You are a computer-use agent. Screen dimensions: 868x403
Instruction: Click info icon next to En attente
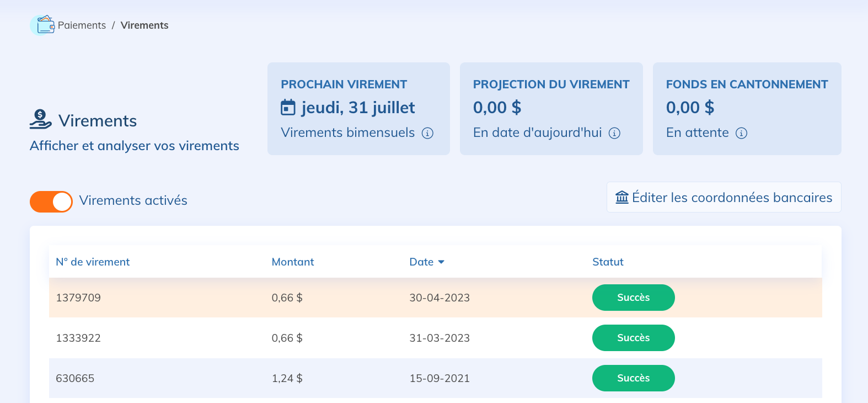(x=742, y=133)
